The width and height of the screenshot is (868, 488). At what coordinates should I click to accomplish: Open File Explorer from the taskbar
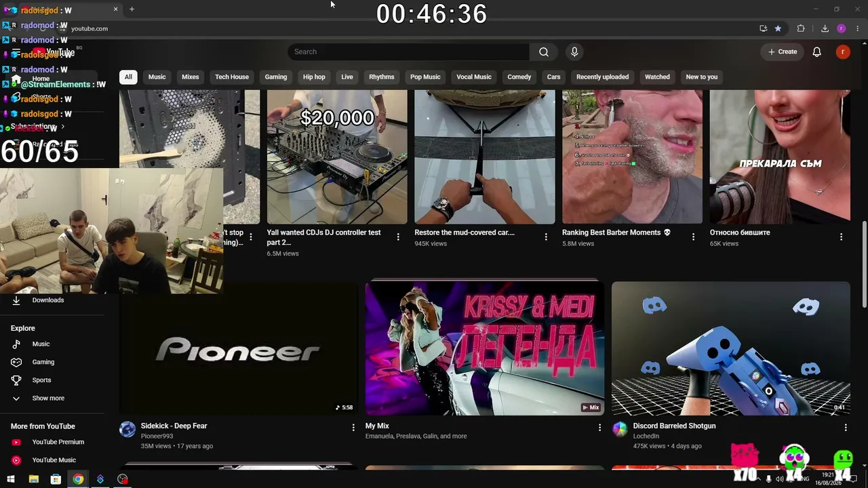click(33, 479)
